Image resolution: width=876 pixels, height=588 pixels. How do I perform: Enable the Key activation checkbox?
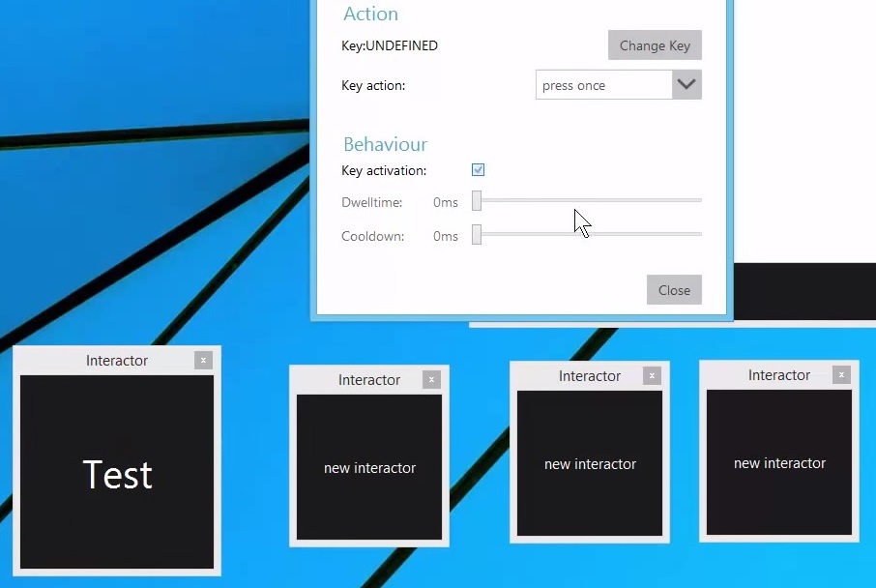[478, 170]
